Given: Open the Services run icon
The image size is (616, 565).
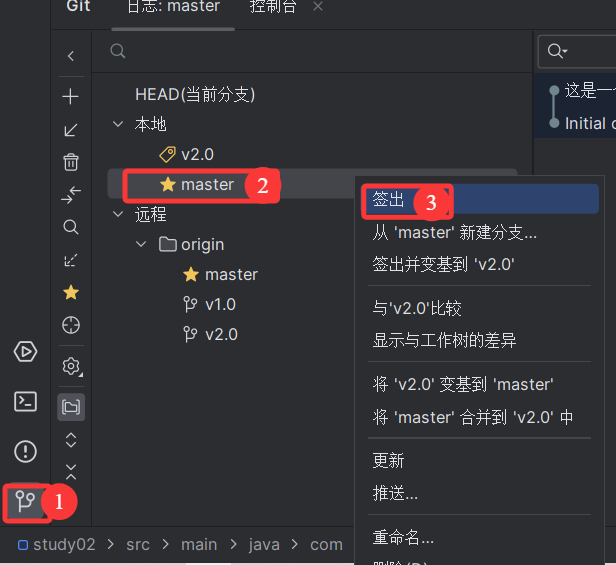Looking at the screenshot, I should pyautogui.click(x=26, y=352).
